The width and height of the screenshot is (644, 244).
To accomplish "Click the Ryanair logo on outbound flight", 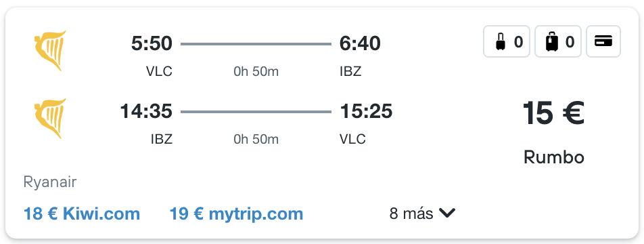I will pyautogui.click(x=49, y=50).
